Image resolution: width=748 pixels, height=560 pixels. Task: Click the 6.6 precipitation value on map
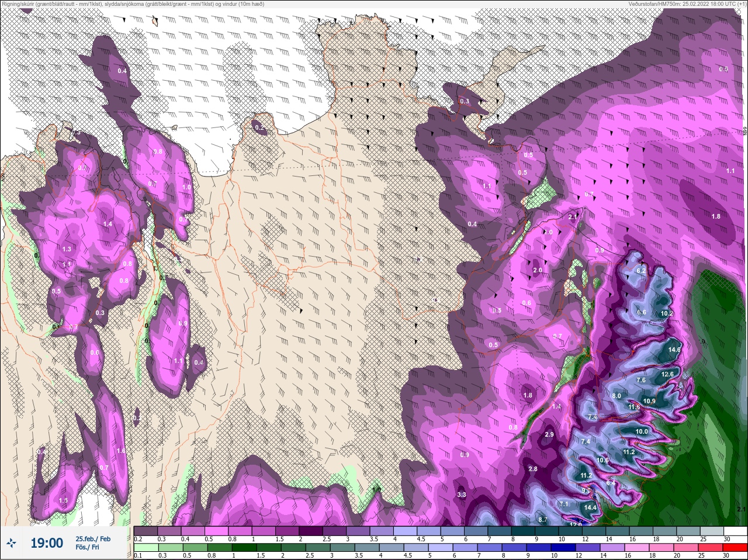(x=642, y=312)
